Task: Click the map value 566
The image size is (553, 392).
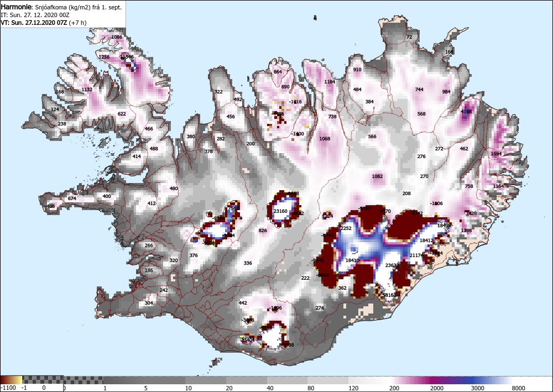Action: pyautogui.click(x=372, y=137)
